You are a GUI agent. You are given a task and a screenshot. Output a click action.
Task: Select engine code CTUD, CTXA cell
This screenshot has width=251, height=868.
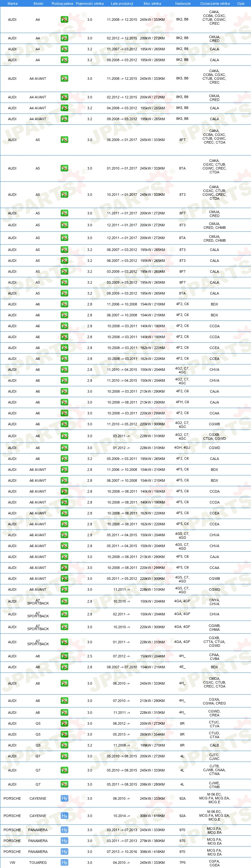click(214, 735)
